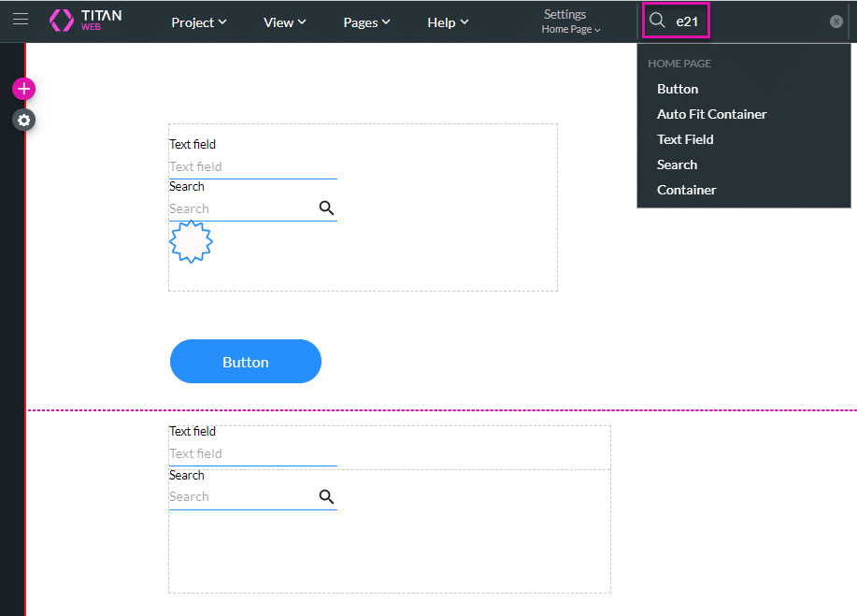Click the Titan Web logo
Viewport: 857px width, 616px height.
(x=86, y=21)
